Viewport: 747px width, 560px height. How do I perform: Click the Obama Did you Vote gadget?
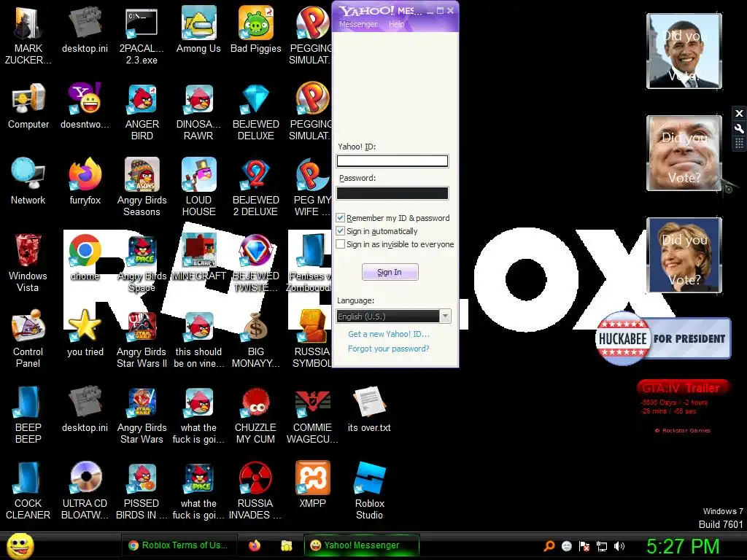684,51
